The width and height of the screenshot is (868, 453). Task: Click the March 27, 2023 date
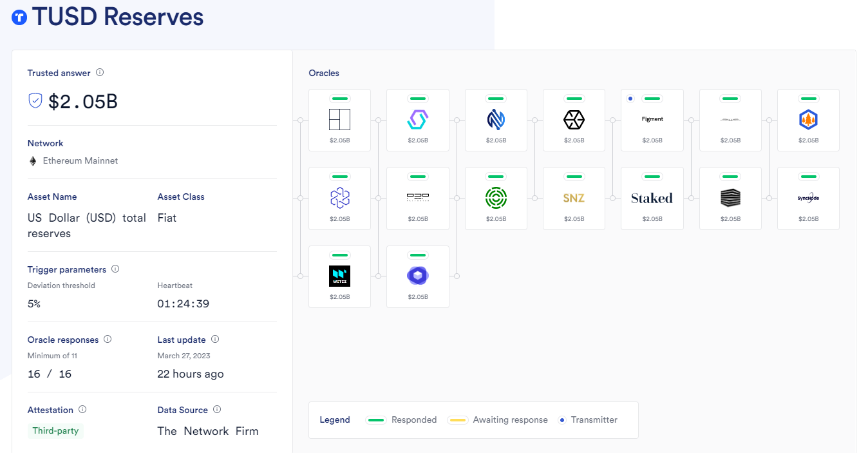pyautogui.click(x=184, y=356)
